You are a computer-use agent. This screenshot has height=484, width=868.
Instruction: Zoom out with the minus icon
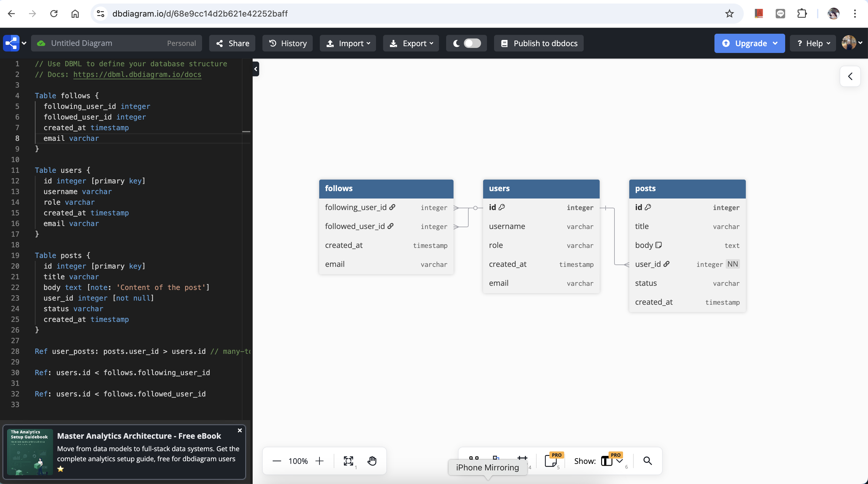pos(277,461)
